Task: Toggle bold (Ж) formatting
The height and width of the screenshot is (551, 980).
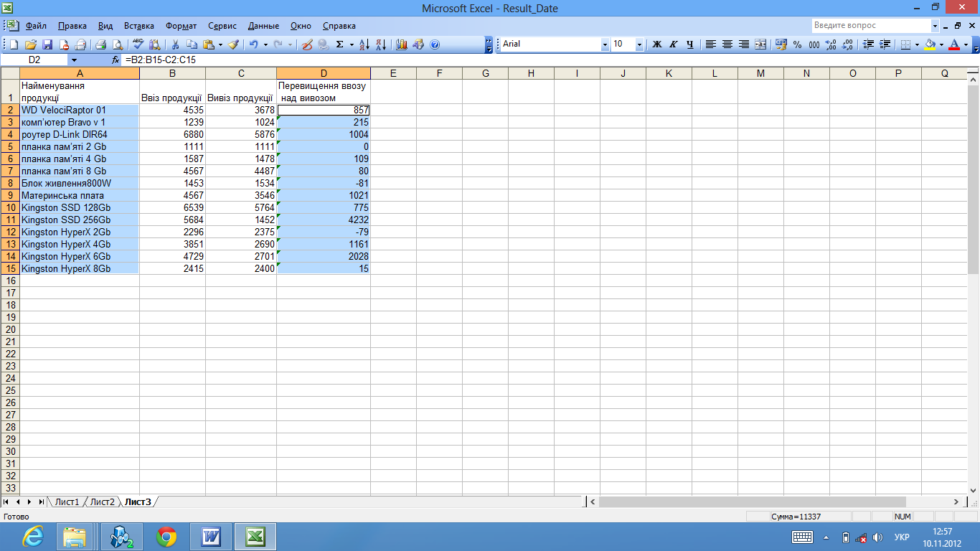Action: click(x=656, y=44)
